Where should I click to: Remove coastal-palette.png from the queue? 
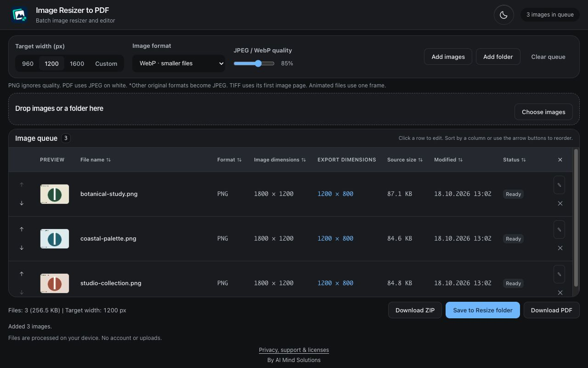tap(560, 248)
